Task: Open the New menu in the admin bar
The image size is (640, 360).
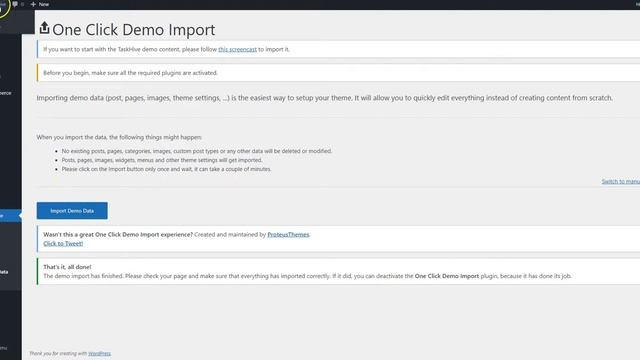Action: click(40, 4)
